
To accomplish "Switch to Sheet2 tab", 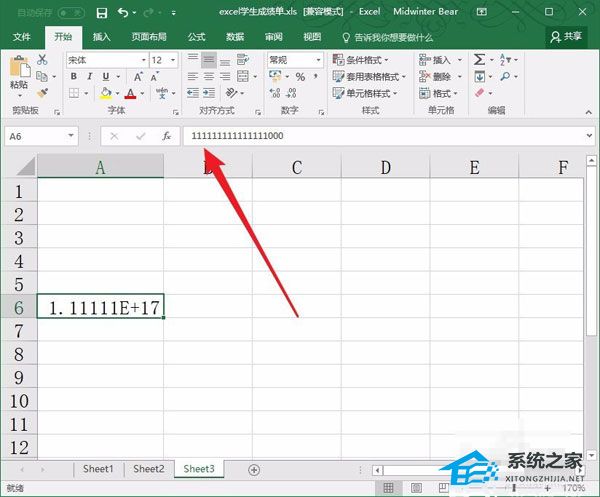I will pos(148,469).
